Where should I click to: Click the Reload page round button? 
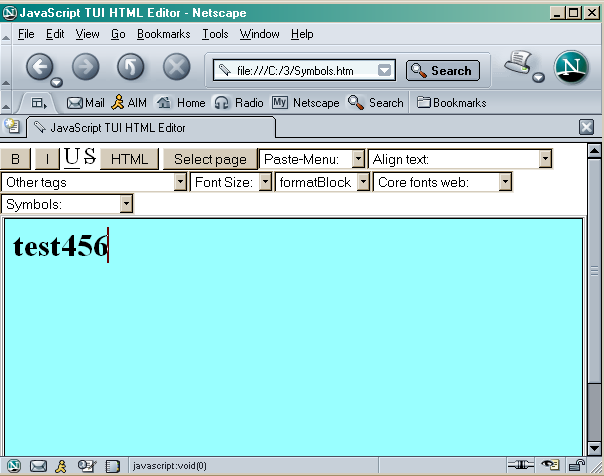(131, 67)
